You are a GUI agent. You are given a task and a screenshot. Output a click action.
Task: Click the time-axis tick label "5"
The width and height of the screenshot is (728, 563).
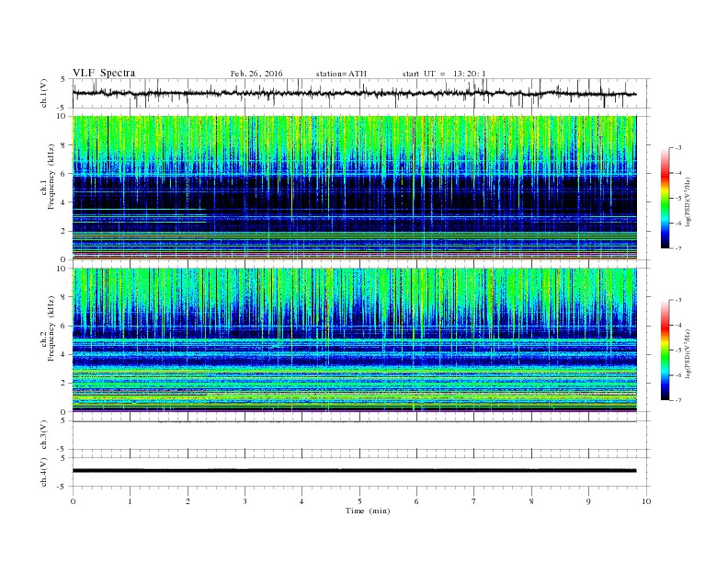[x=359, y=501]
